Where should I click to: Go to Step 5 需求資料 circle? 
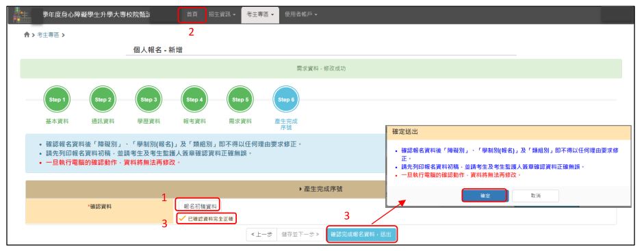(240, 99)
